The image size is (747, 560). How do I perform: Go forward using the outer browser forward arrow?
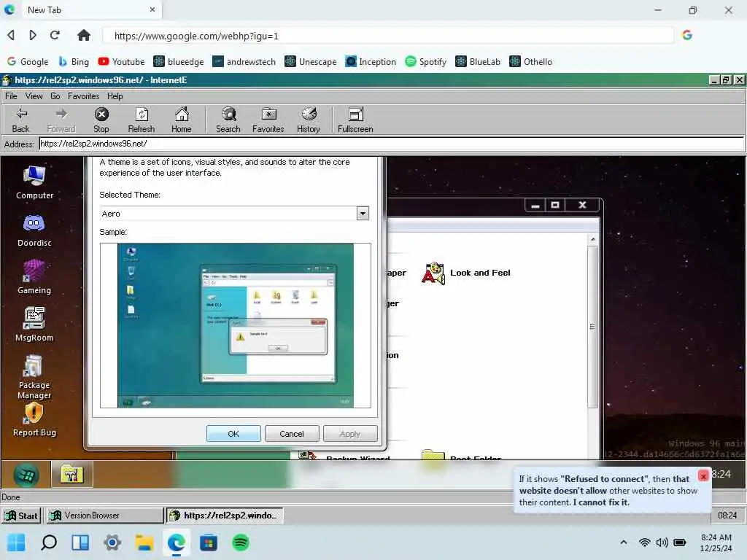coord(32,35)
